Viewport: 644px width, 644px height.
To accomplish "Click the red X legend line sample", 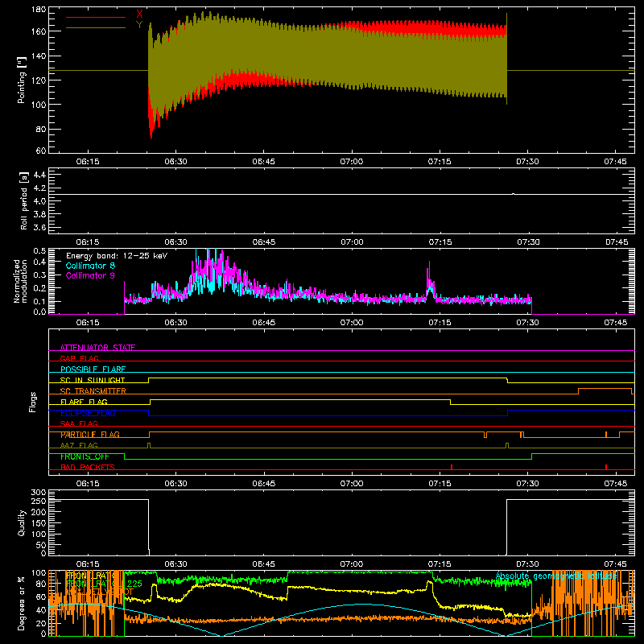I will [96, 17].
